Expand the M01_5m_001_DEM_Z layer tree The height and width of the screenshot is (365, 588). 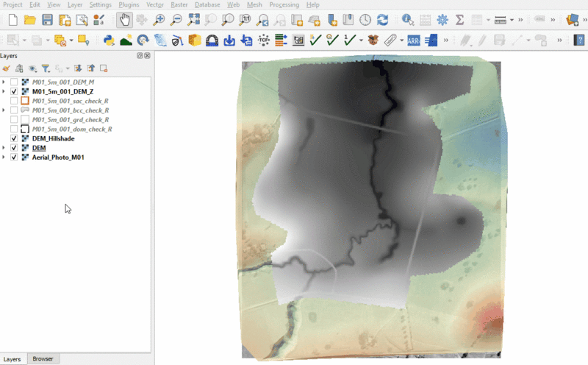point(4,91)
